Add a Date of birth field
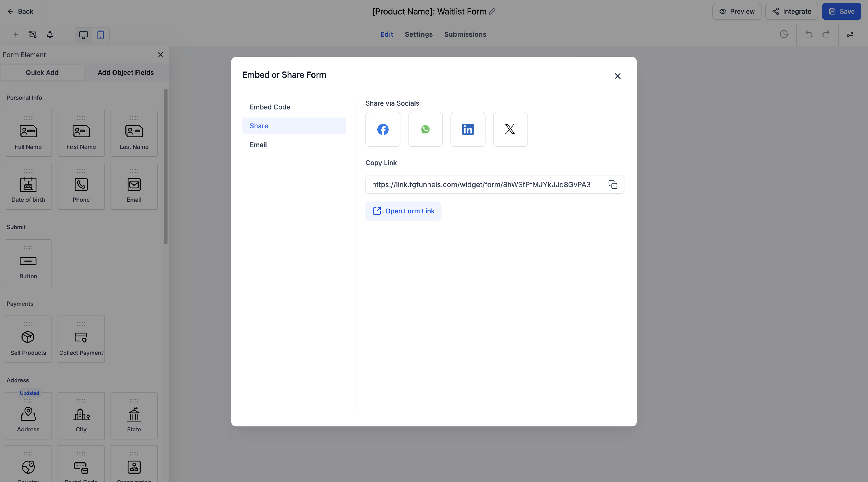The height and width of the screenshot is (482, 868). (x=28, y=186)
